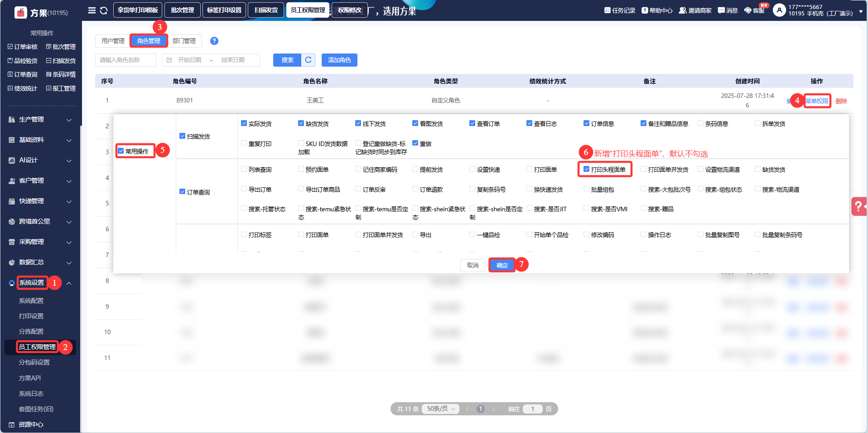The image size is (868, 433).
Task: Expand the 生产管理 sidebar menu
Action: pyautogui.click(x=40, y=120)
